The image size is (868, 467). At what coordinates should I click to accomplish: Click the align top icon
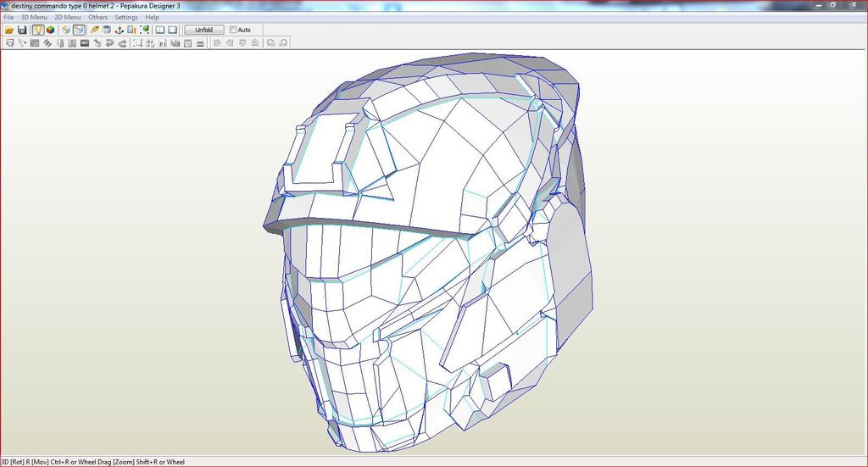pos(242,42)
